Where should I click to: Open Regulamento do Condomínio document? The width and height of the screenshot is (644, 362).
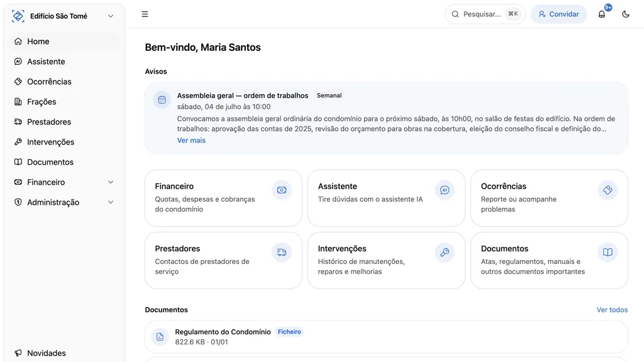point(387,337)
